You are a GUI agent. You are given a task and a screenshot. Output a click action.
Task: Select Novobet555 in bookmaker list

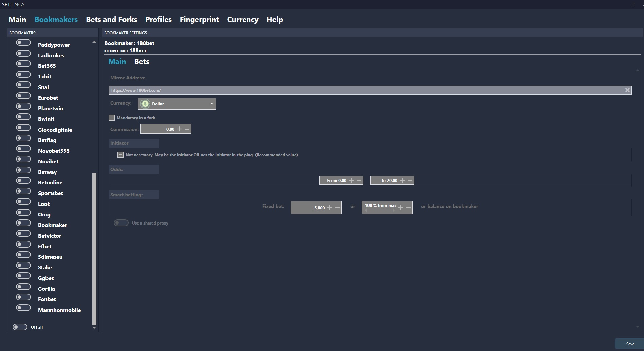(x=54, y=151)
